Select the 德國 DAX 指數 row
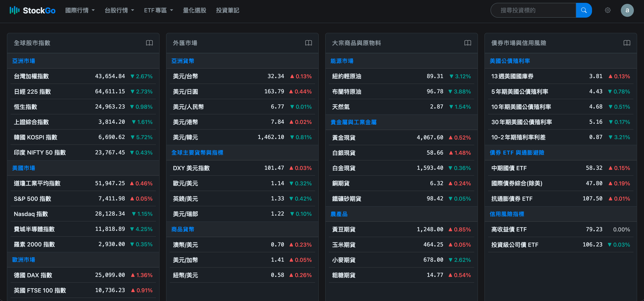Image resolution: width=644 pixels, height=301 pixels. [x=83, y=275]
